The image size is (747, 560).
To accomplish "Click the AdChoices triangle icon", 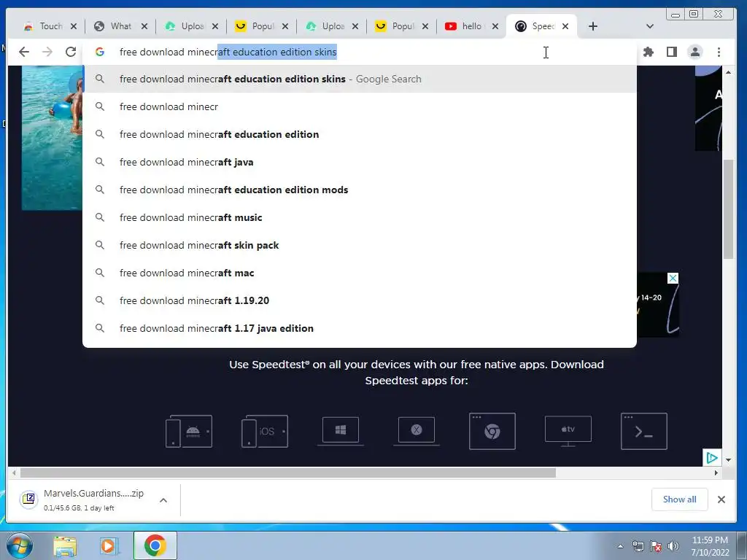I will click(x=712, y=458).
